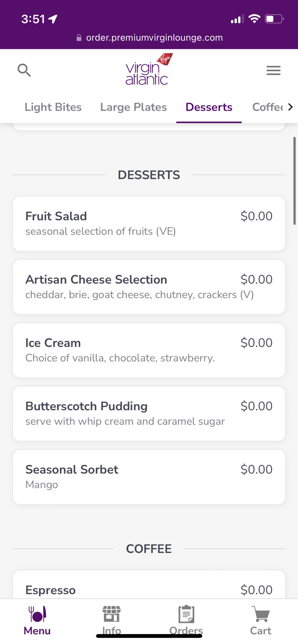Expand category tabs with right chevron
Image resolution: width=298 pixels, height=644 pixels.
click(x=290, y=107)
